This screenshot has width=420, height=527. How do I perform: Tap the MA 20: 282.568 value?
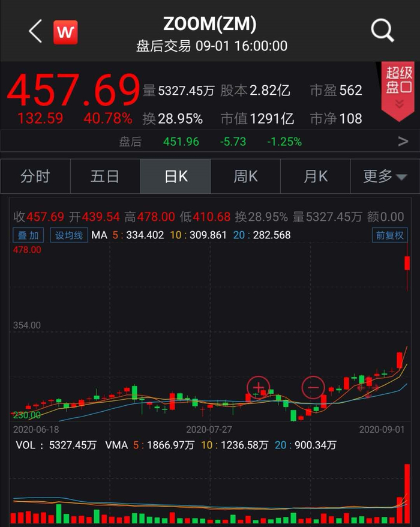pyautogui.click(x=262, y=235)
